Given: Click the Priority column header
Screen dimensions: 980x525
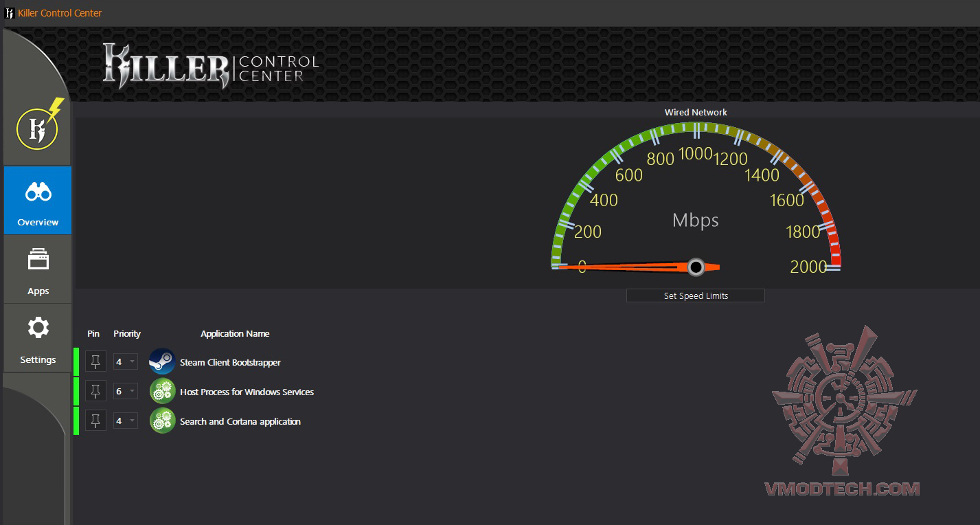Looking at the screenshot, I should [x=127, y=333].
